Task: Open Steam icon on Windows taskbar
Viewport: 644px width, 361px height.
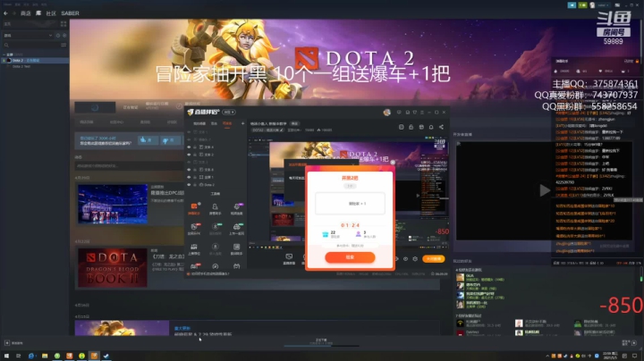Action: tap(106, 356)
